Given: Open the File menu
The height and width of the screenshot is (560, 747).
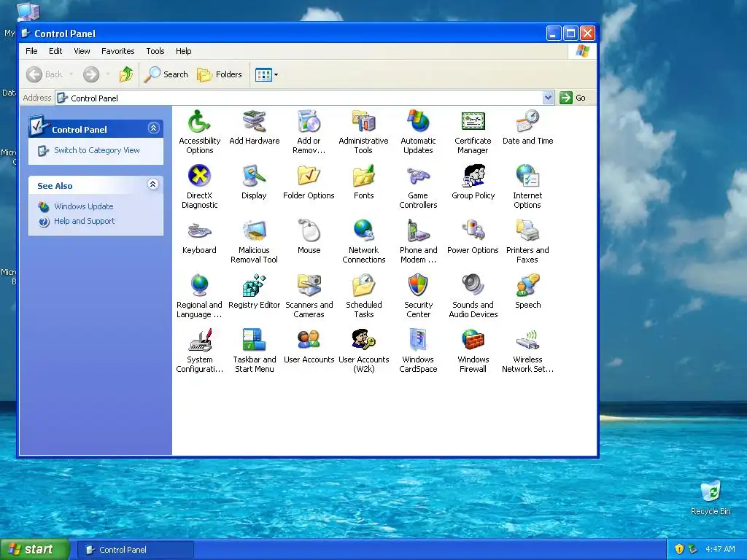Looking at the screenshot, I should coord(31,51).
